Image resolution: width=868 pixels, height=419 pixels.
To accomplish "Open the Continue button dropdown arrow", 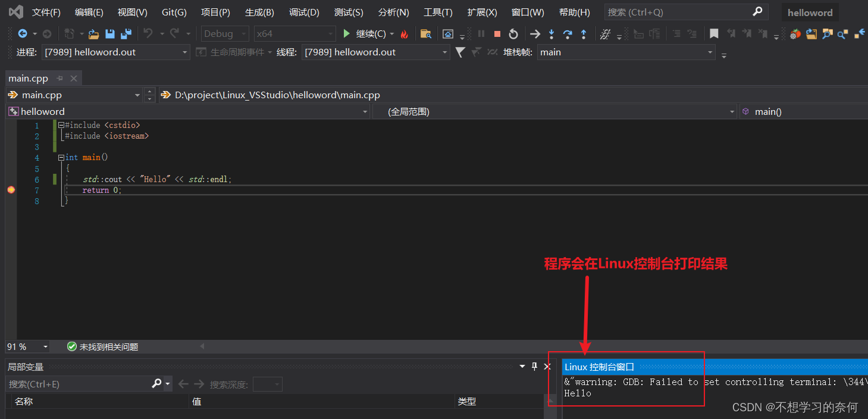I will point(392,34).
